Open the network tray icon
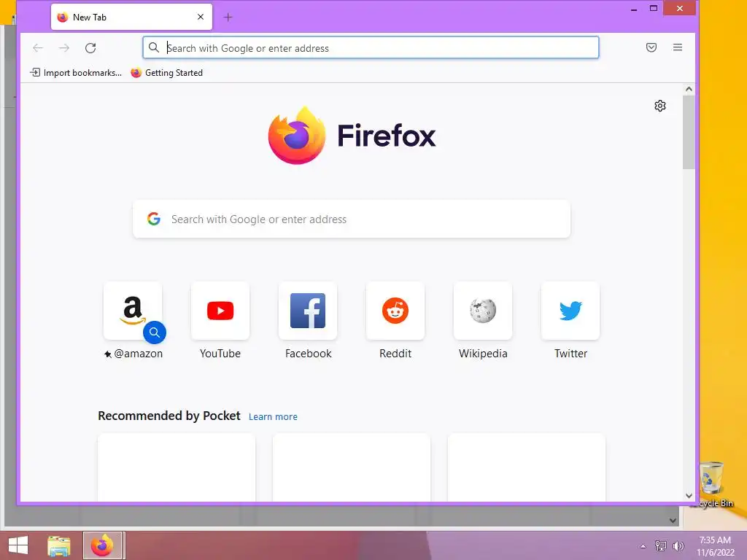Image resolution: width=747 pixels, height=560 pixels. click(x=661, y=546)
